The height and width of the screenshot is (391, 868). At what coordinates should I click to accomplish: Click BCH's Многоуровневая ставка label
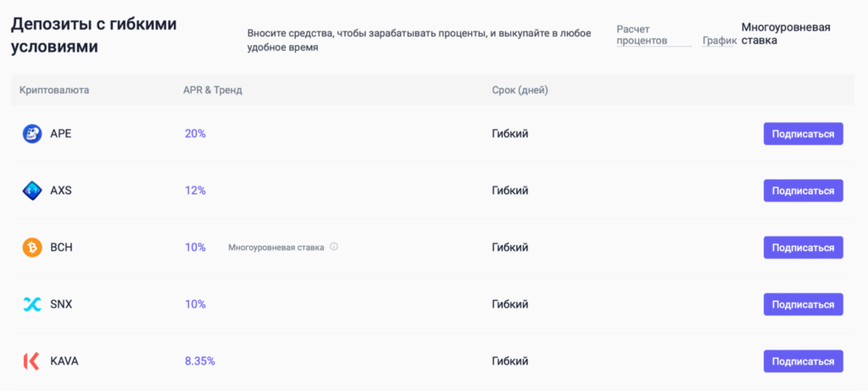click(275, 248)
